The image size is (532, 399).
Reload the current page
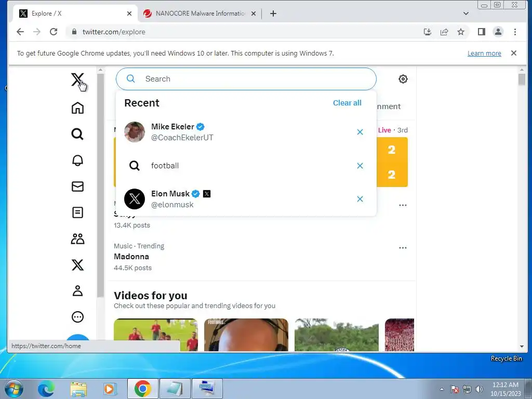54,32
